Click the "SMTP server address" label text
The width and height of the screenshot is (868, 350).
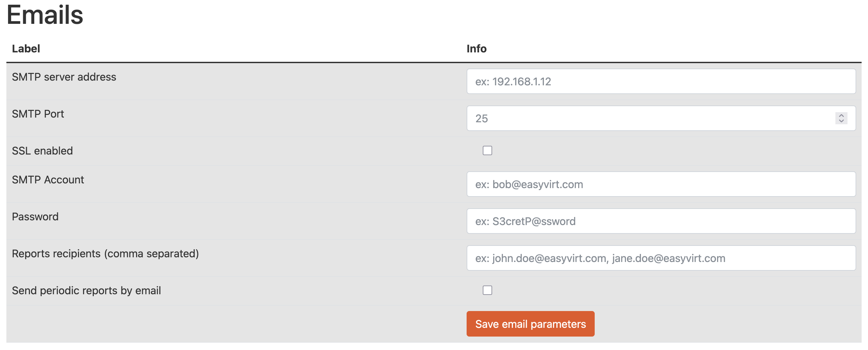[x=64, y=77]
